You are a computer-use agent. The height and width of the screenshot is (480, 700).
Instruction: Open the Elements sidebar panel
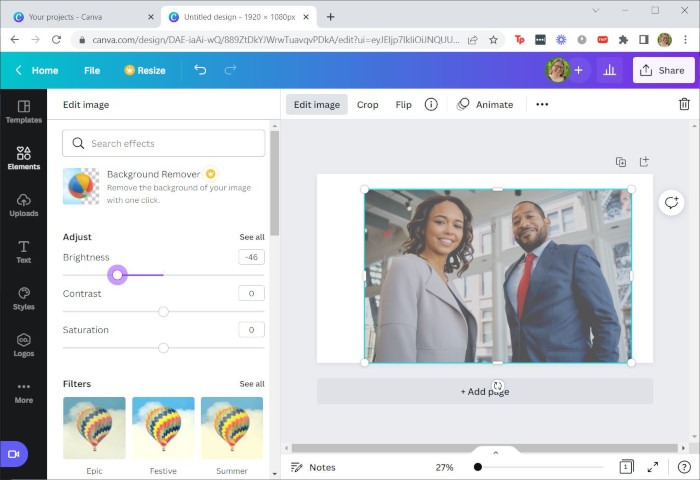tap(24, 158)
